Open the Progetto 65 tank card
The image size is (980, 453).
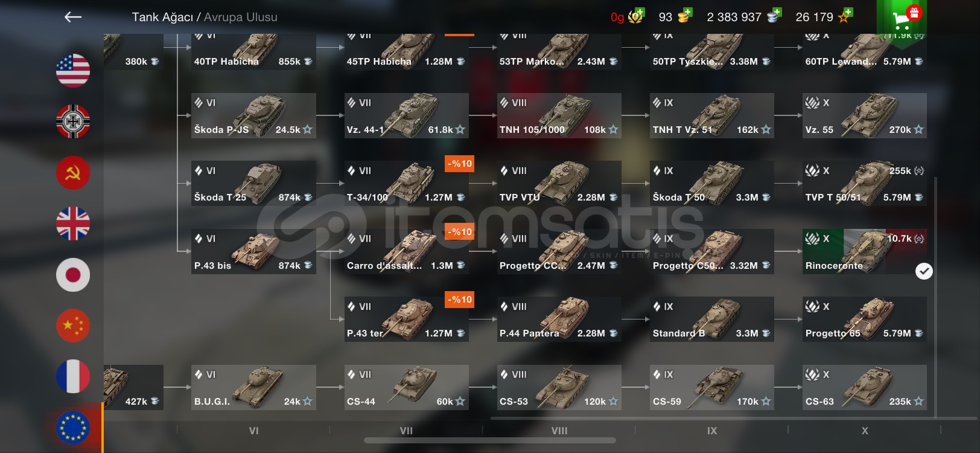[x=864, y=320]
